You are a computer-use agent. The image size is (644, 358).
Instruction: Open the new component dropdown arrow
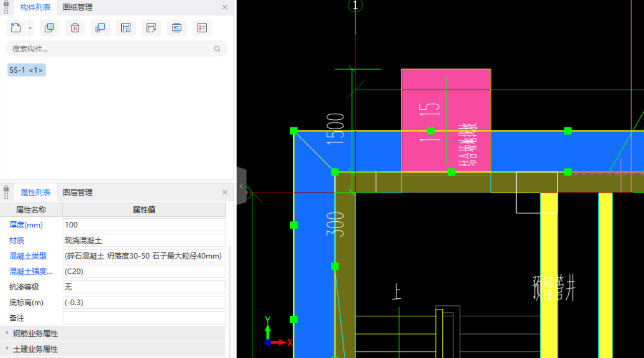click(x=30, y=28)
